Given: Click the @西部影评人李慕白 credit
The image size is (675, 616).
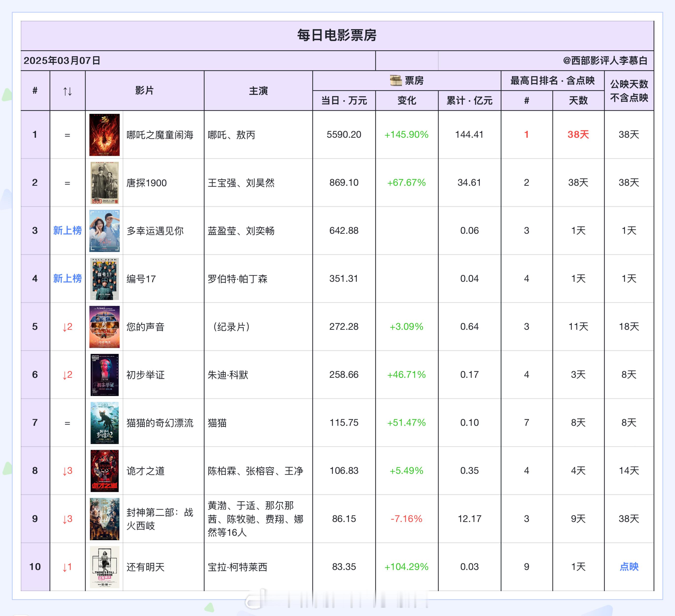Looking at the screenshot, I should [605, 61].
